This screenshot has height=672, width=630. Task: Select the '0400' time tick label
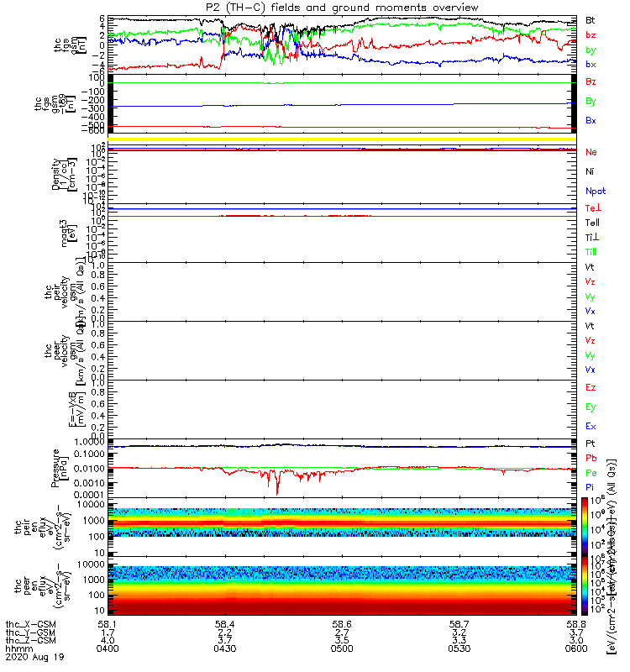click(108, 648)
